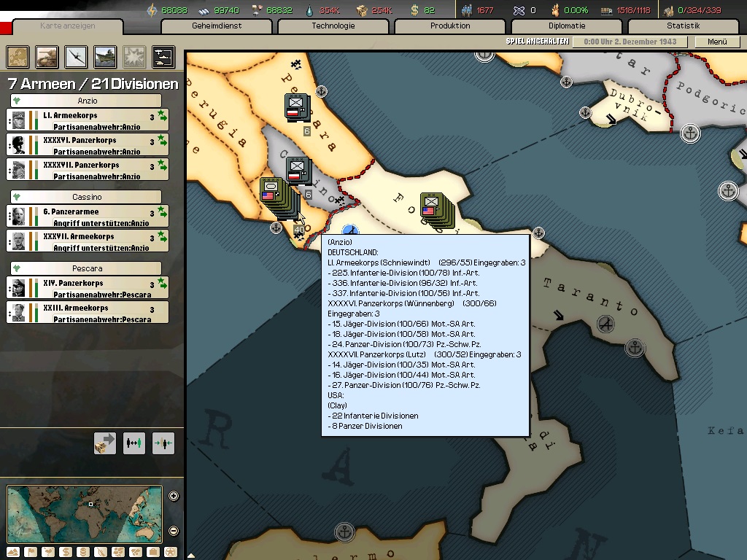This screenshot has height=560, width=747.
Task: Select the XXXXVII. Panzerkorps unit row
Action: pos(88,169)
